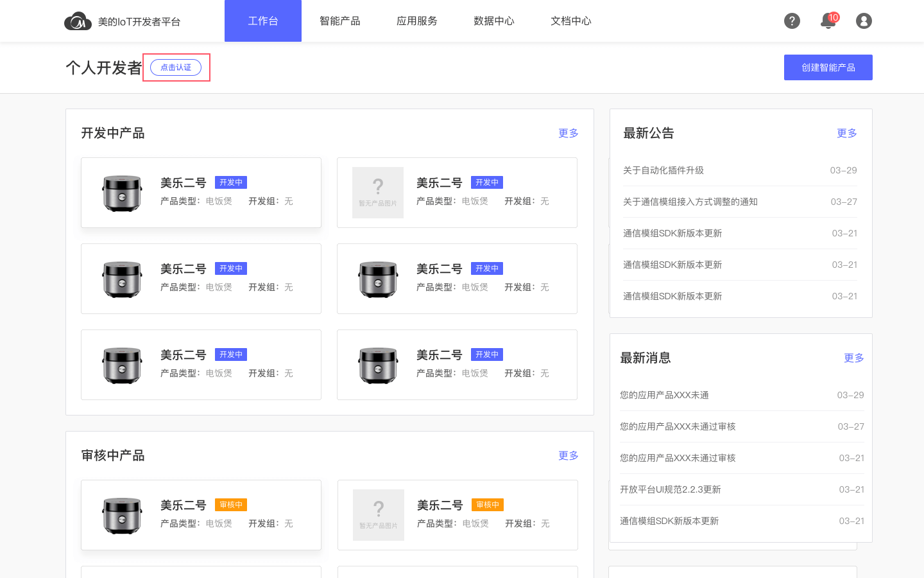Image resolution: width=924 pixels, height=578 pixels.
Task: Open 更多 link in 最新公告
Action: click(847, 133)
